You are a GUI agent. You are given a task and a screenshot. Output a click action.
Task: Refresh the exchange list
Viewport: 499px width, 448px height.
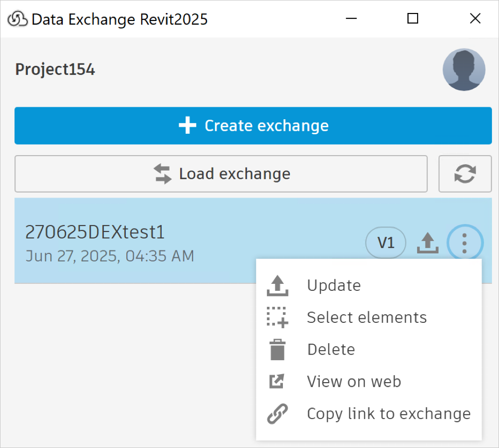click(465, 174)
